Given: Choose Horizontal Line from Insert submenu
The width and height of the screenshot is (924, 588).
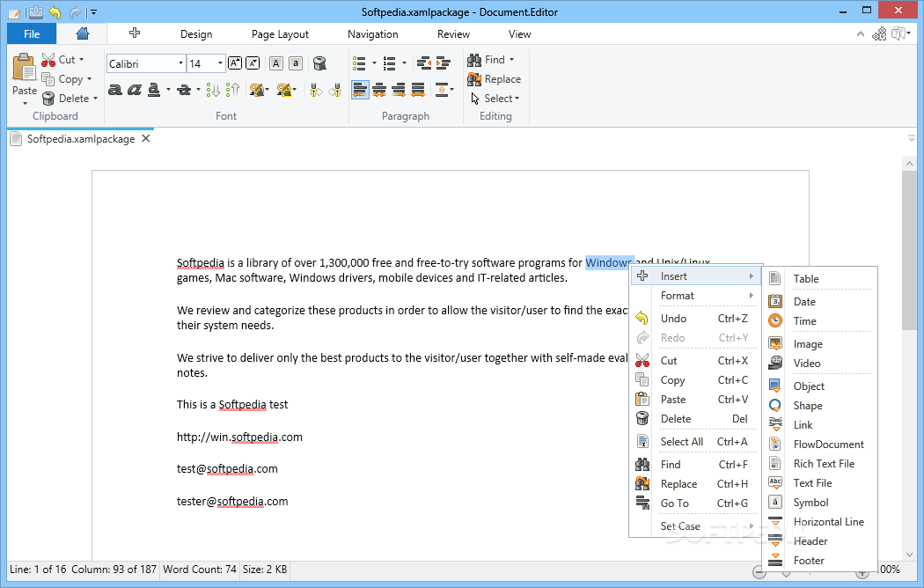Looking at the screenshot, I should coord(819,522).
